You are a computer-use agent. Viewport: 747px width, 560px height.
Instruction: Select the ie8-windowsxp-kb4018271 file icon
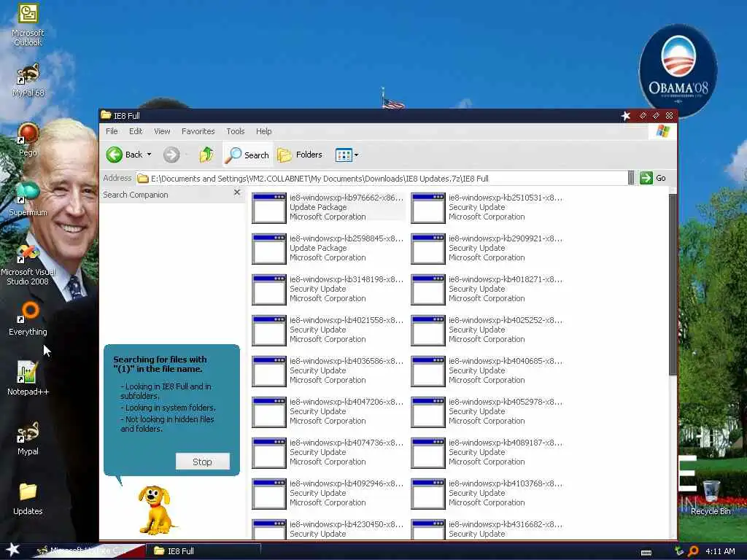428,289
